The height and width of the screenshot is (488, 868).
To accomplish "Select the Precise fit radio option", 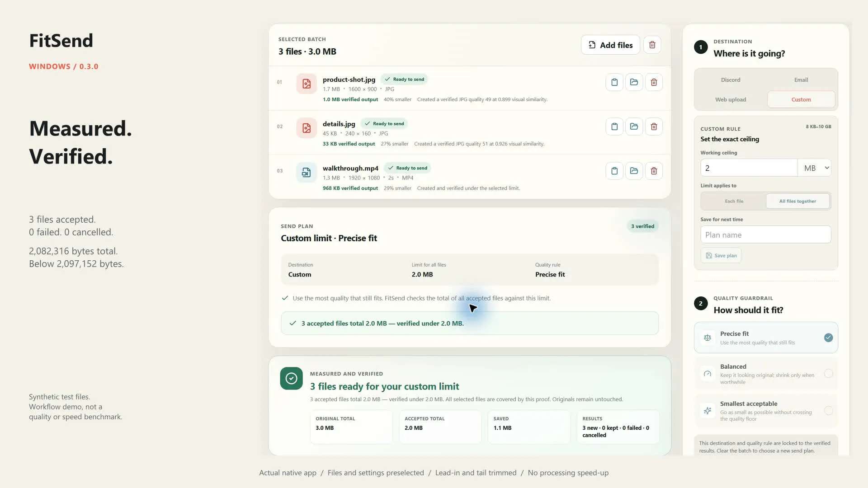I will pos(766,338).
